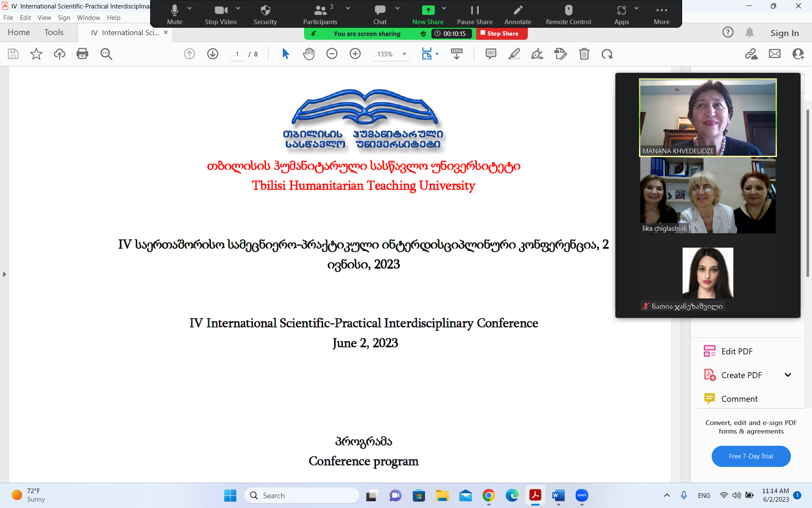Expand Chat options arrow
Screen dimensions: 812x508
pos(398,8)
